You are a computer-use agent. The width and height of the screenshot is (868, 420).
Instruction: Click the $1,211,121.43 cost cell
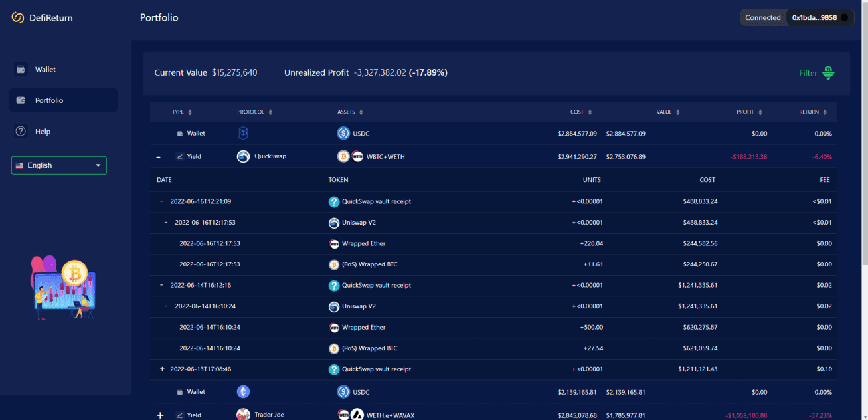(698, 369)
